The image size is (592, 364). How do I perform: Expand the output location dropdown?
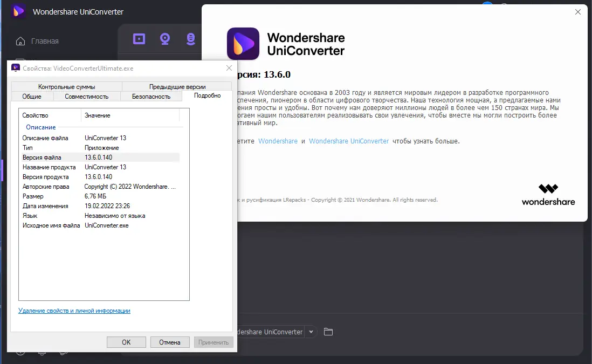[x=311, y=332]
